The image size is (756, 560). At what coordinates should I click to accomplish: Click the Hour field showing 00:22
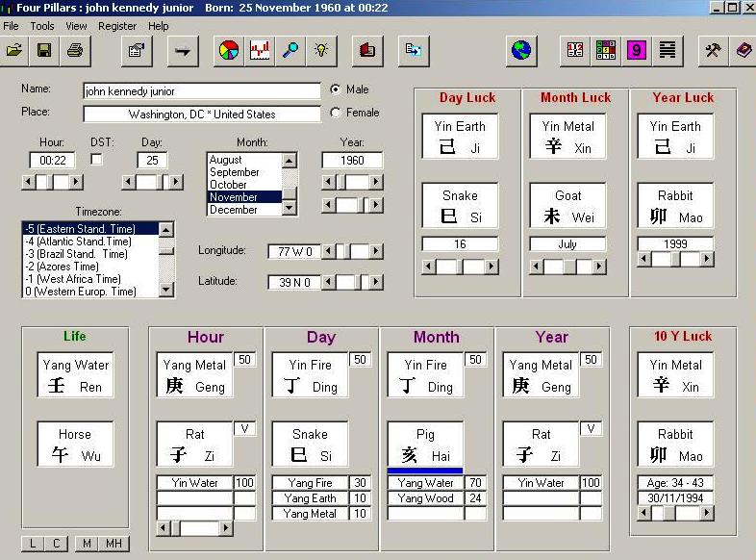pyautogui.click(x=52, y=160)
